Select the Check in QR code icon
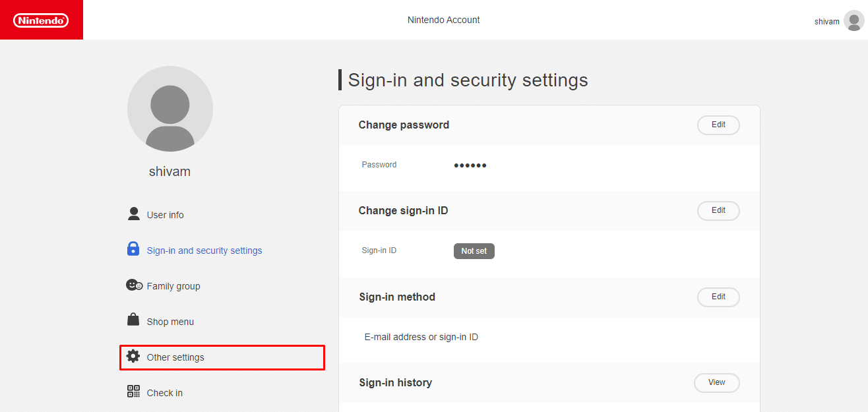 tap(135, 391)
